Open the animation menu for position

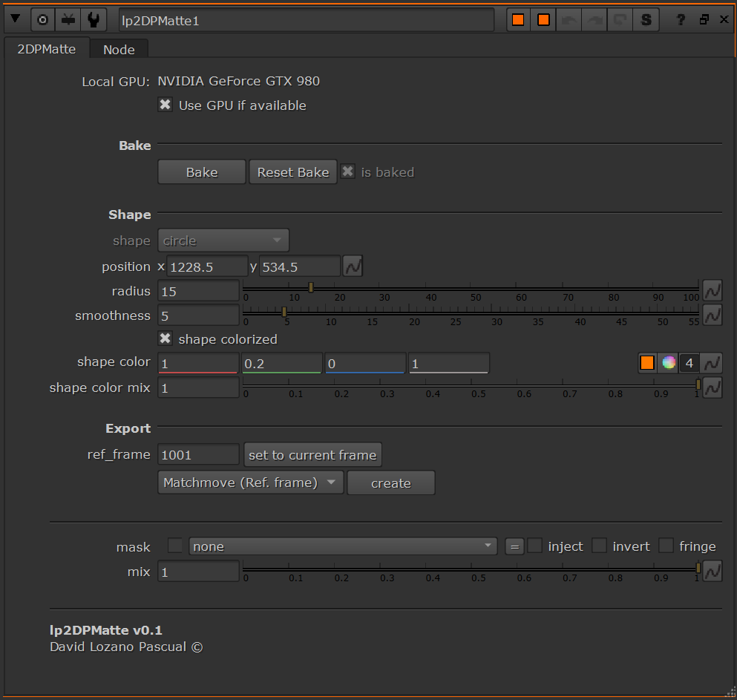[x=353, y=266]
